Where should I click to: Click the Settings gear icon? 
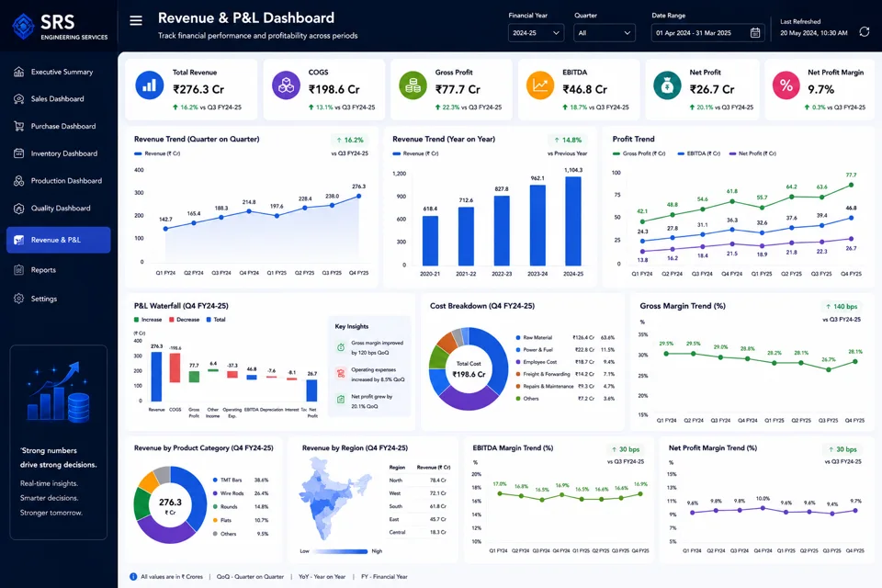click(x=18, y=299)
